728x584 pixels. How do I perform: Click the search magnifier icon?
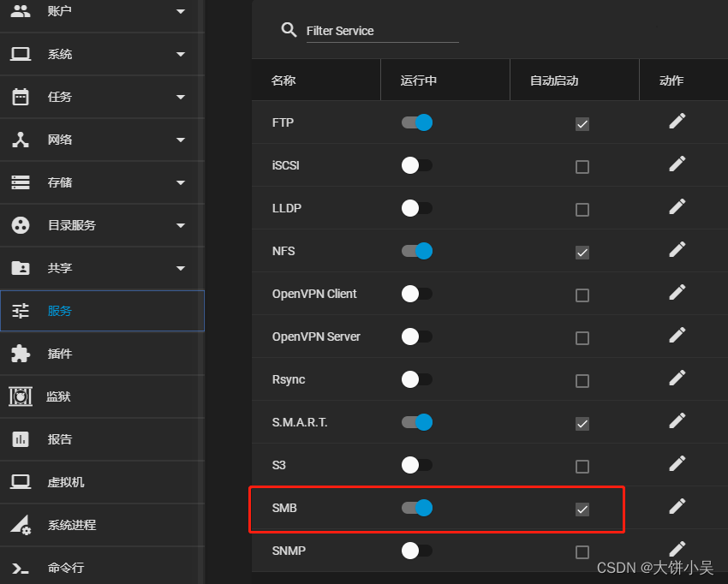coord(289,30)
